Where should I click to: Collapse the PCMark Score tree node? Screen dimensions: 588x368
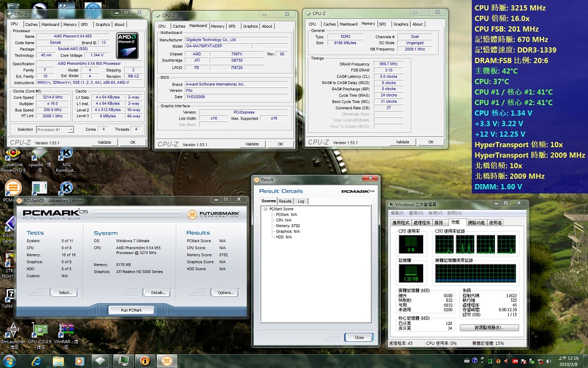point(265,209)
